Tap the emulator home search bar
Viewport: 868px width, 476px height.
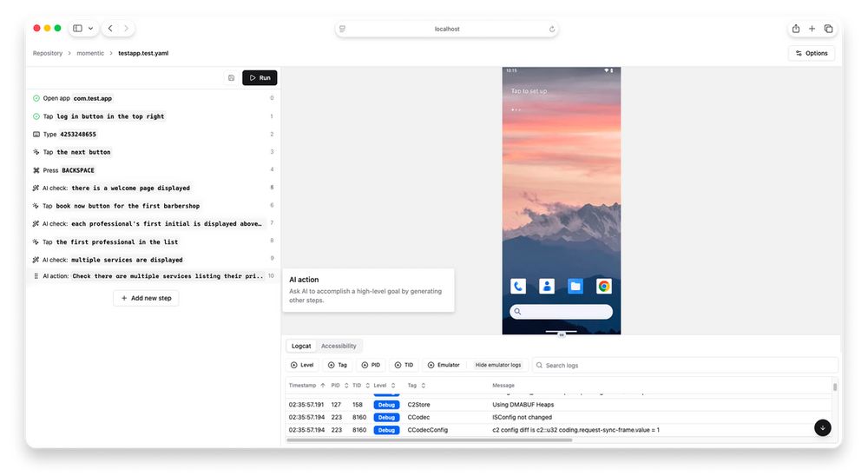coord(562,312)
